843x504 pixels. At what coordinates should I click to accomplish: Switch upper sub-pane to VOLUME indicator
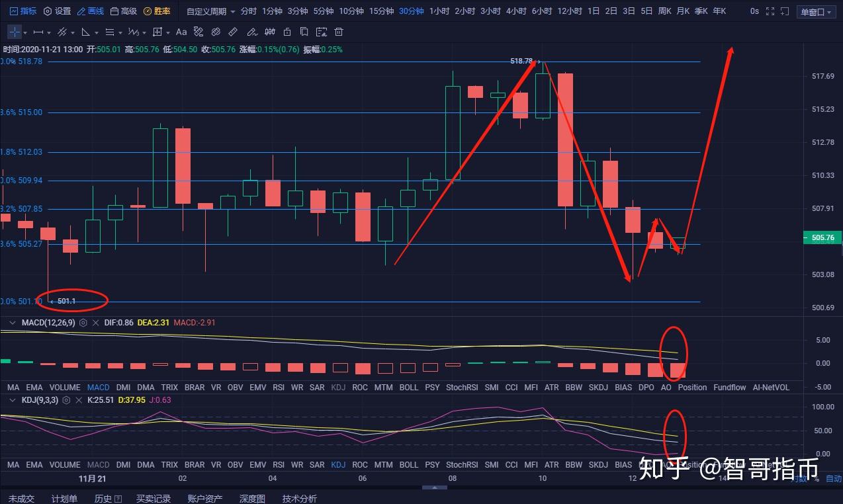pyautogui.click(x=65, y=388)
